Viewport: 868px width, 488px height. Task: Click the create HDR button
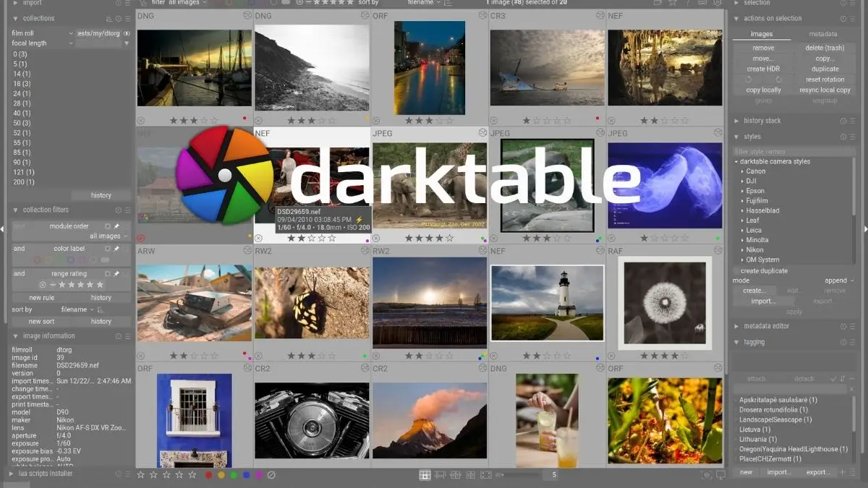[x=763, y=69]
